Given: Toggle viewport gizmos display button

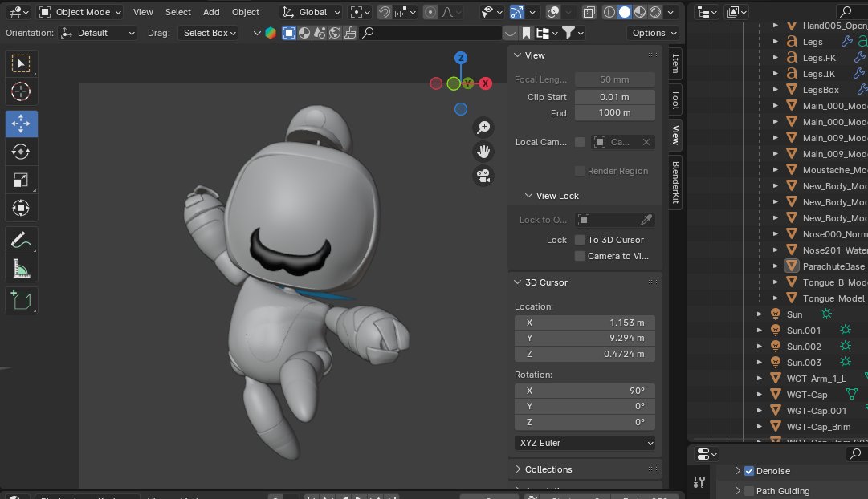Looking at the screenshot, I should click(x=516, y=12).
